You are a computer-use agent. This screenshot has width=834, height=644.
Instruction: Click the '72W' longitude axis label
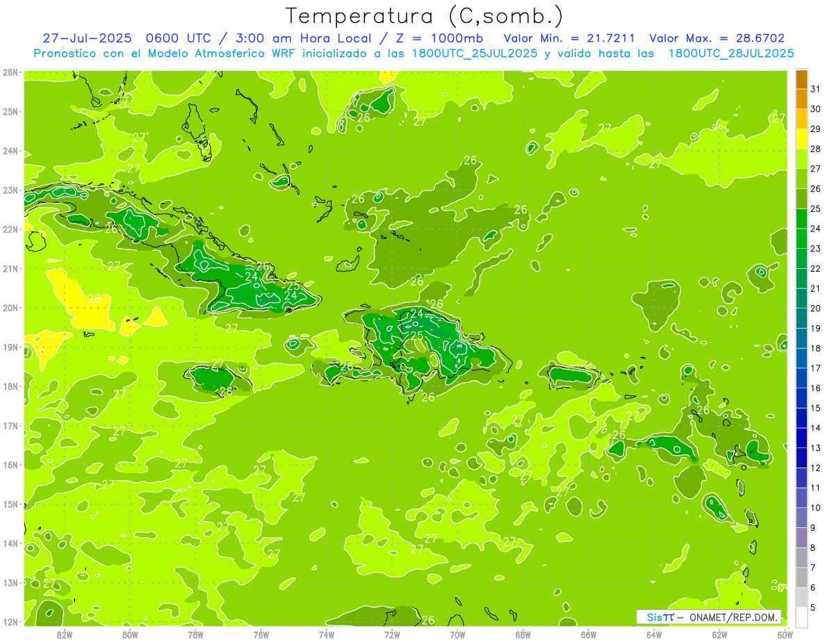point(392,635)
